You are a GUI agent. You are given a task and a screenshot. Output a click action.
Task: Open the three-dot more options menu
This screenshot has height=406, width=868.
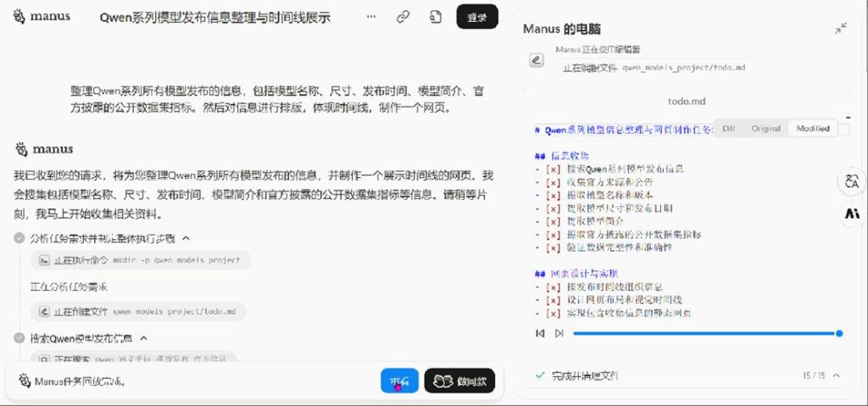370,17
